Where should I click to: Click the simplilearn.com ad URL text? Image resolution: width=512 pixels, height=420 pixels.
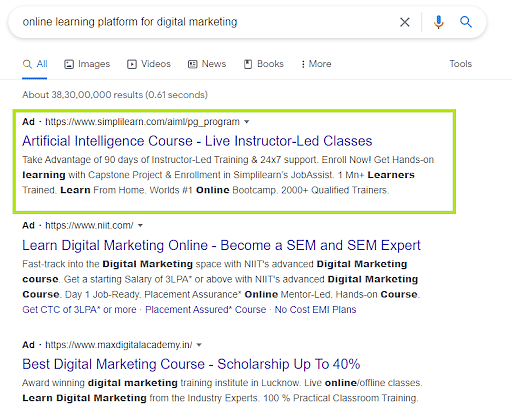click(x=142, y=122)
